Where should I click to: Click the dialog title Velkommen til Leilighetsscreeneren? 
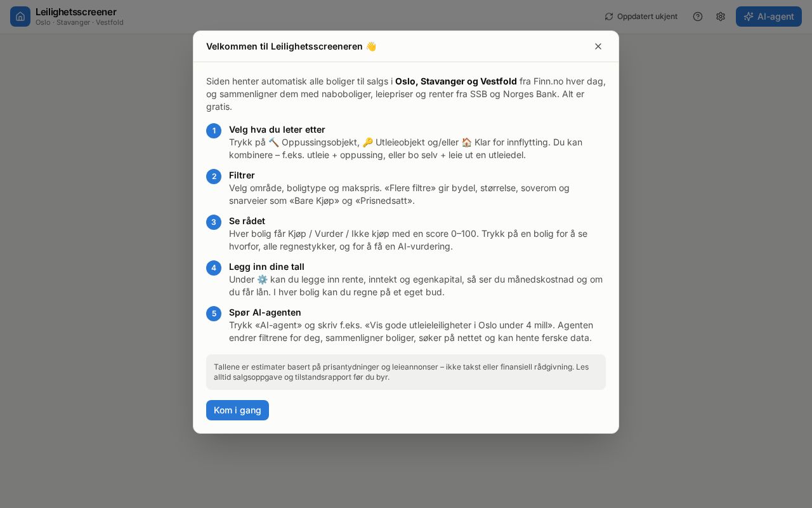click(x=291, y=46)
